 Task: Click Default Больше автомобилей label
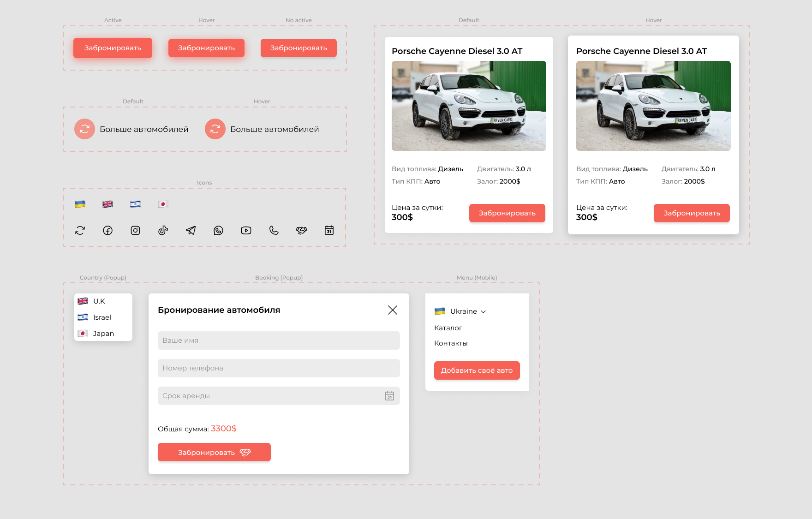(x=144, y=129)
